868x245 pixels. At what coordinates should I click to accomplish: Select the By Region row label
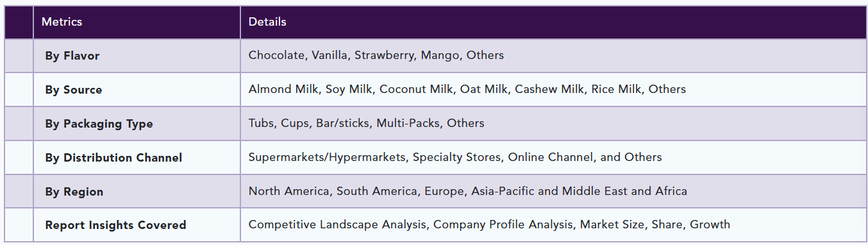(74, 192)
